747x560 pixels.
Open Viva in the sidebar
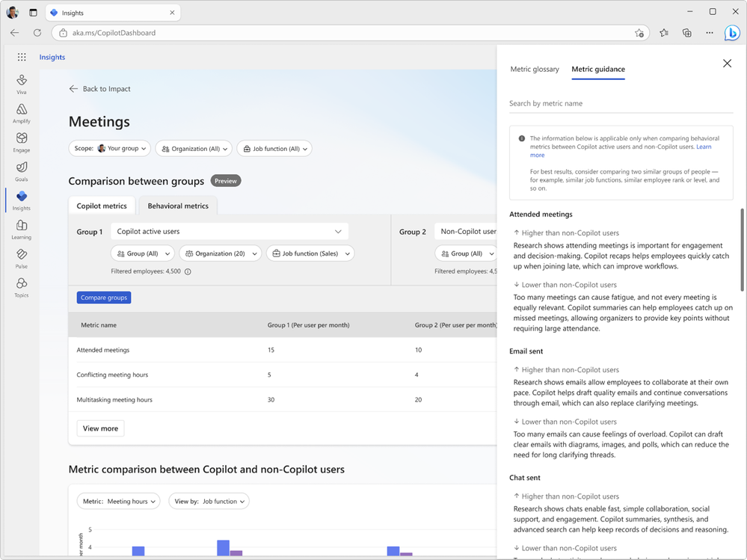tap(22, 84)
